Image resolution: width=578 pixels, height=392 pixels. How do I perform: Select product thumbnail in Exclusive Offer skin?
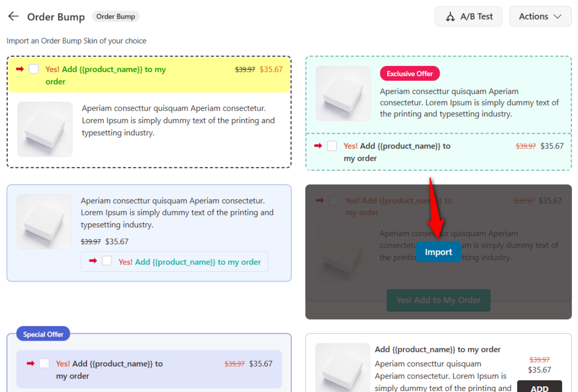(343, 94)
